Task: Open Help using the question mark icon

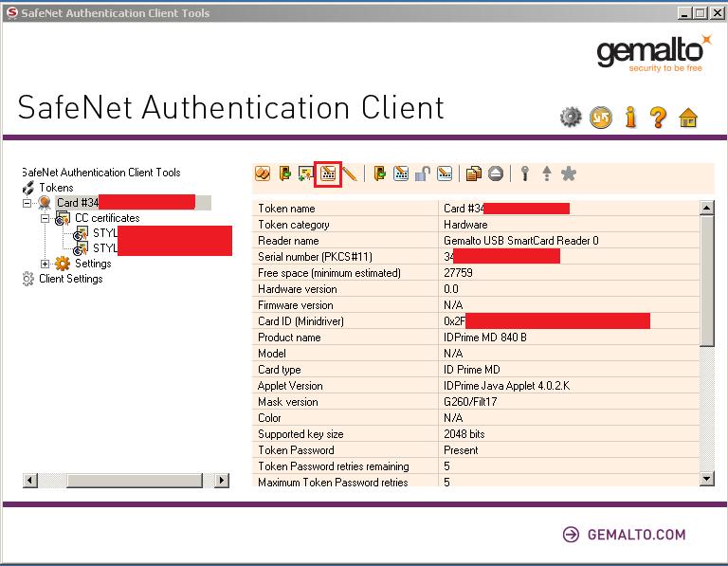Action: tap(659, 117)
